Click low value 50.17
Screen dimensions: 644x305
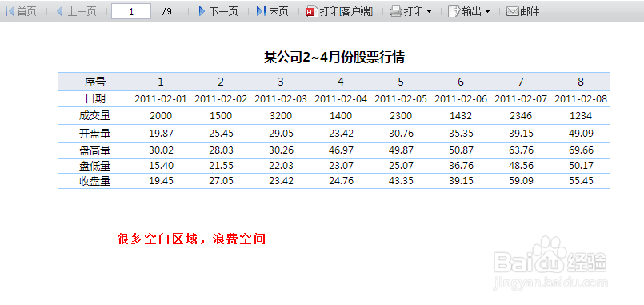[x=580, y=166]
